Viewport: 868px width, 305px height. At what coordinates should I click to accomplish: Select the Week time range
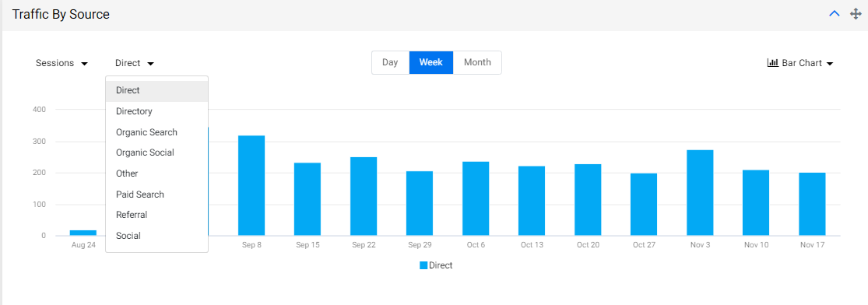pyautogui.click(x=431, y=62)
